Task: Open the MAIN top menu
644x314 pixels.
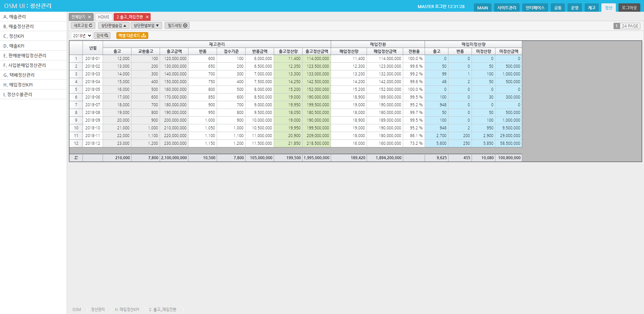Action: coord(483,8)
